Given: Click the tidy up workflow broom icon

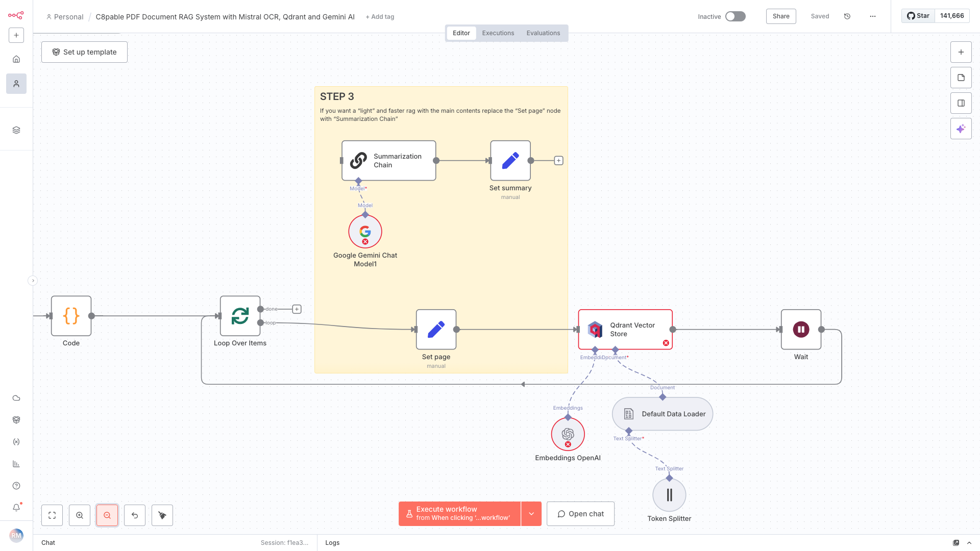Looking at the screenshot, I should pyautogui.click(x=162, y=515).
